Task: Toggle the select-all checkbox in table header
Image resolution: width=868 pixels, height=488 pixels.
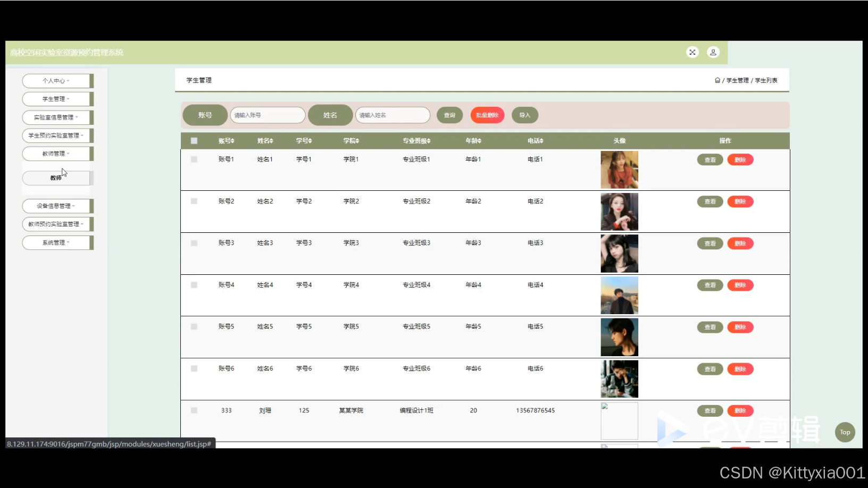Action: tap(194, 141)
